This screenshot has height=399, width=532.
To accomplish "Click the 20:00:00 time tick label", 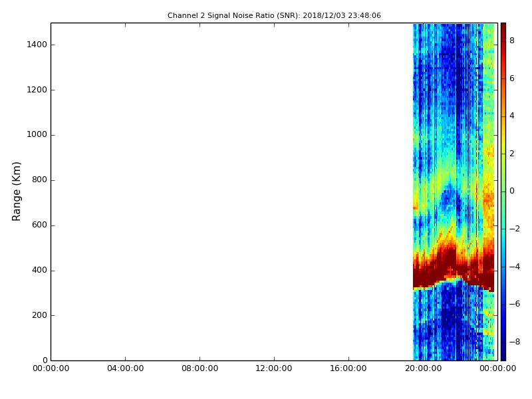I will (x=423, y=368).
